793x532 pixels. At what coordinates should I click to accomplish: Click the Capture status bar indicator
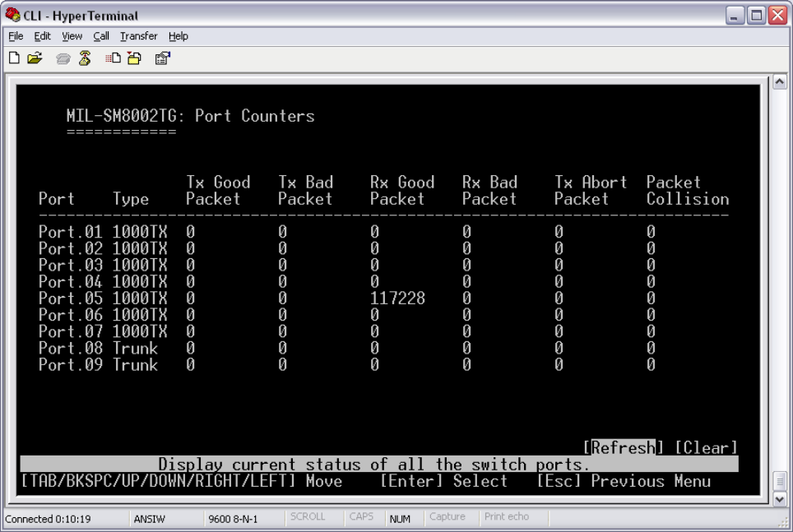pyautogui.click(x=447, y=516)
